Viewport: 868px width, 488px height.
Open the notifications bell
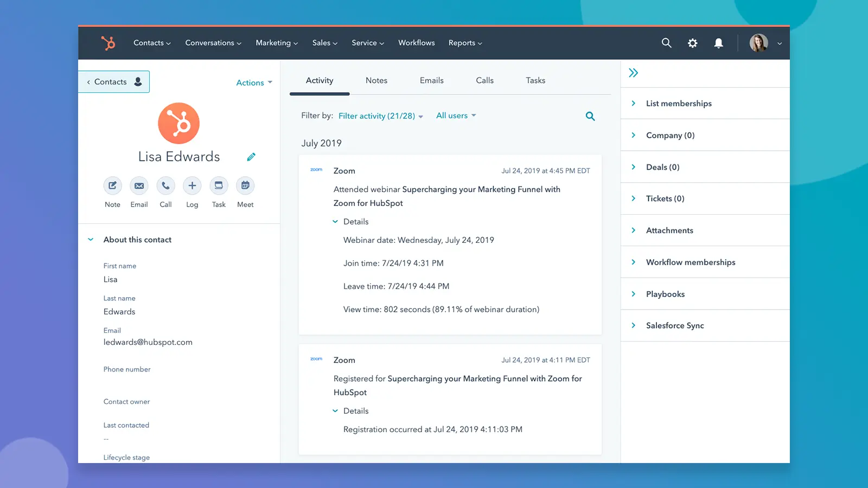[x=719, y=43]
